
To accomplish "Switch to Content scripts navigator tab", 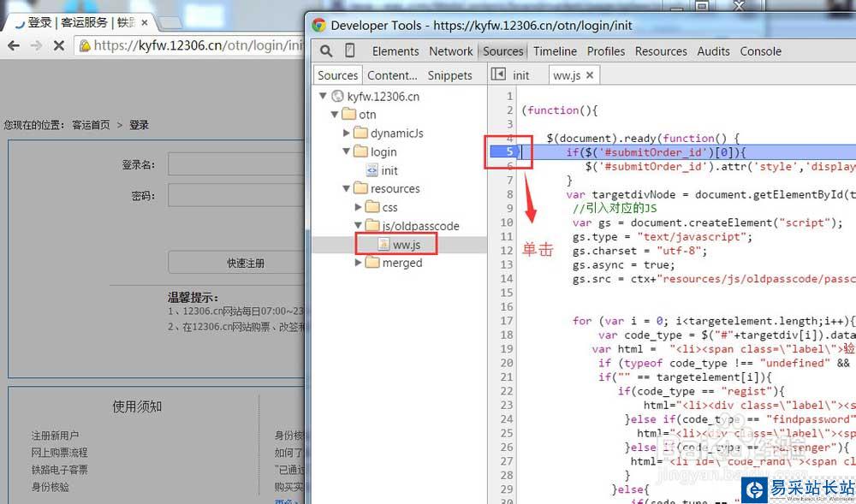I will pos(392,75).
